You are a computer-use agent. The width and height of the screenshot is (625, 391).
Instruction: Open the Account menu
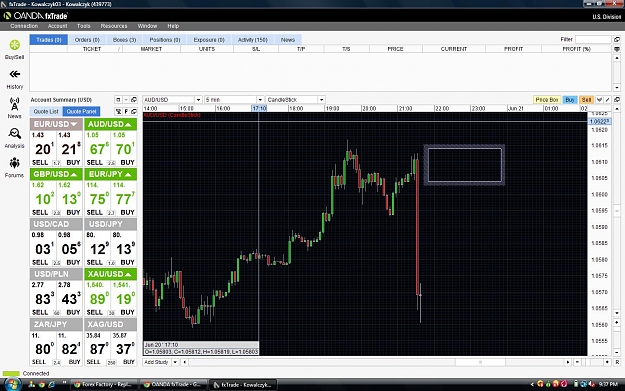57,26
